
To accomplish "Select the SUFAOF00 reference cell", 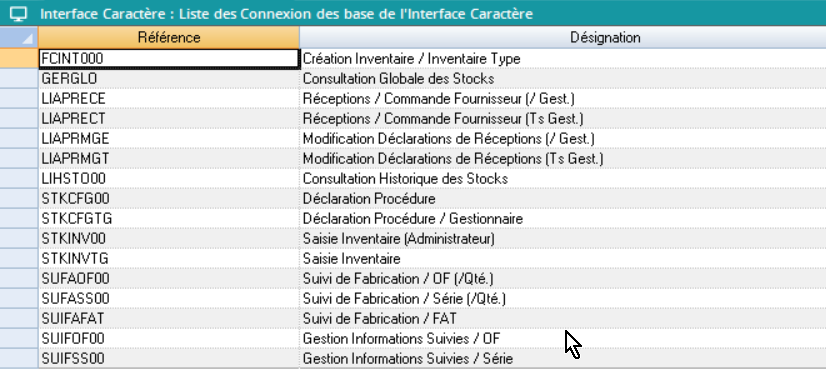I will 169,279.
